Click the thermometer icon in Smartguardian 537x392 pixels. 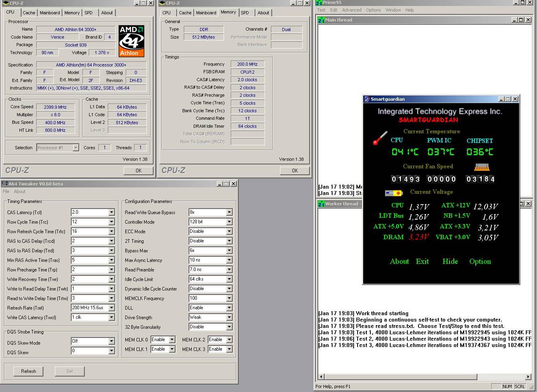tap(380, 138)
